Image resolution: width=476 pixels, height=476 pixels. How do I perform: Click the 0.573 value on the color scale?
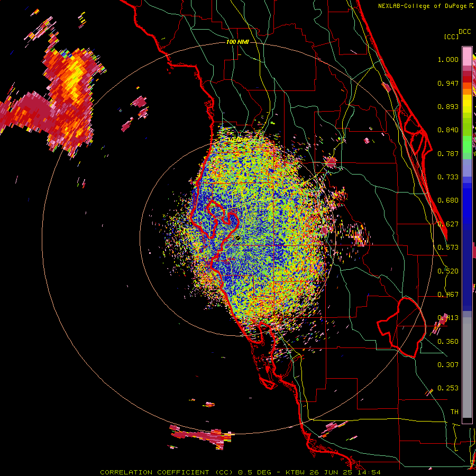(448, 248)
